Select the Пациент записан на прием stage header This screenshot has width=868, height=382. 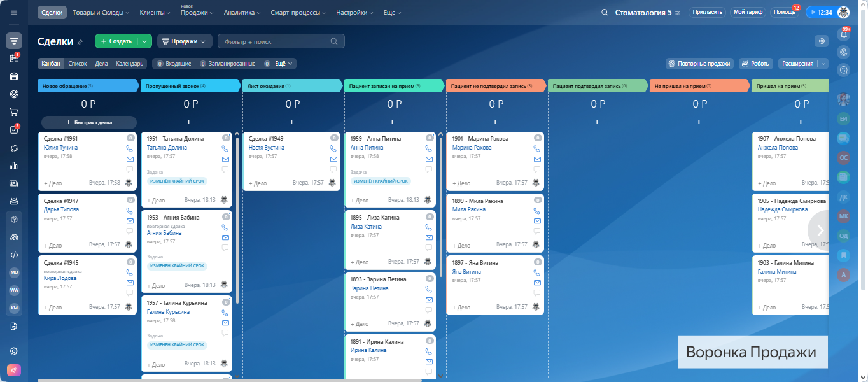[393, 85]
